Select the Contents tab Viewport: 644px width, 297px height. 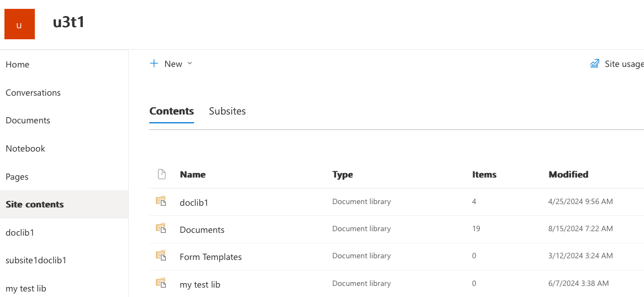pos(171,111)
